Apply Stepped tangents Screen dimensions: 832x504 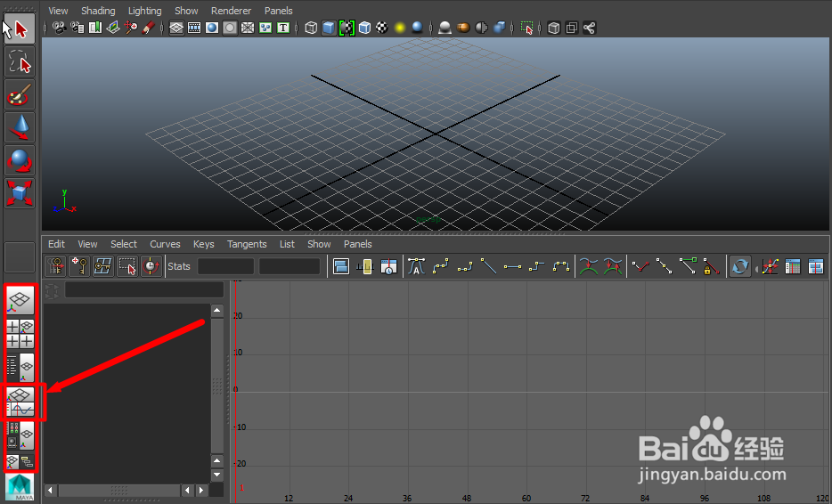537,265
